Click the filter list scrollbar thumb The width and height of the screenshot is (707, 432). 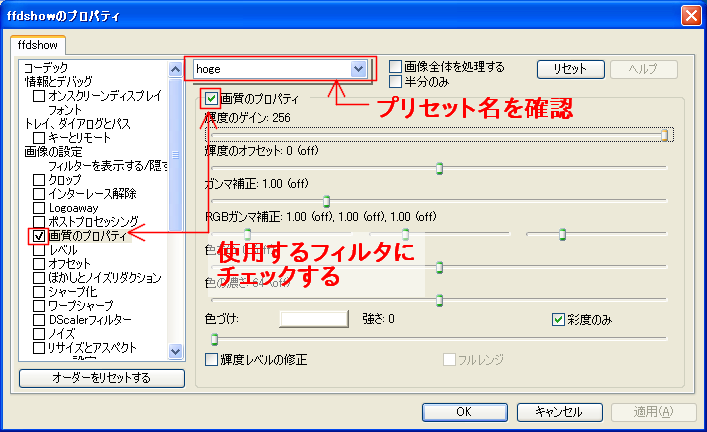(175, 155)
